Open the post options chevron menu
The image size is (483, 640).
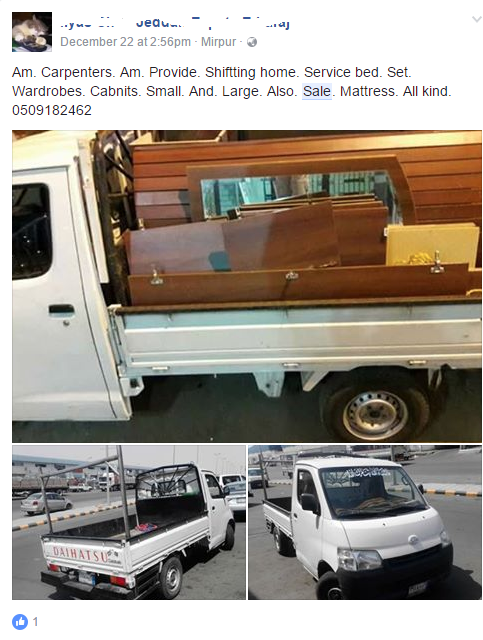click(x=476, y=19)
